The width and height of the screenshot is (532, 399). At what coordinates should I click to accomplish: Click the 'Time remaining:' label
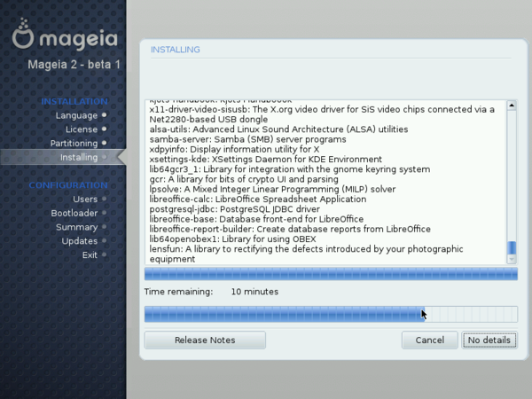coord(179,292)
